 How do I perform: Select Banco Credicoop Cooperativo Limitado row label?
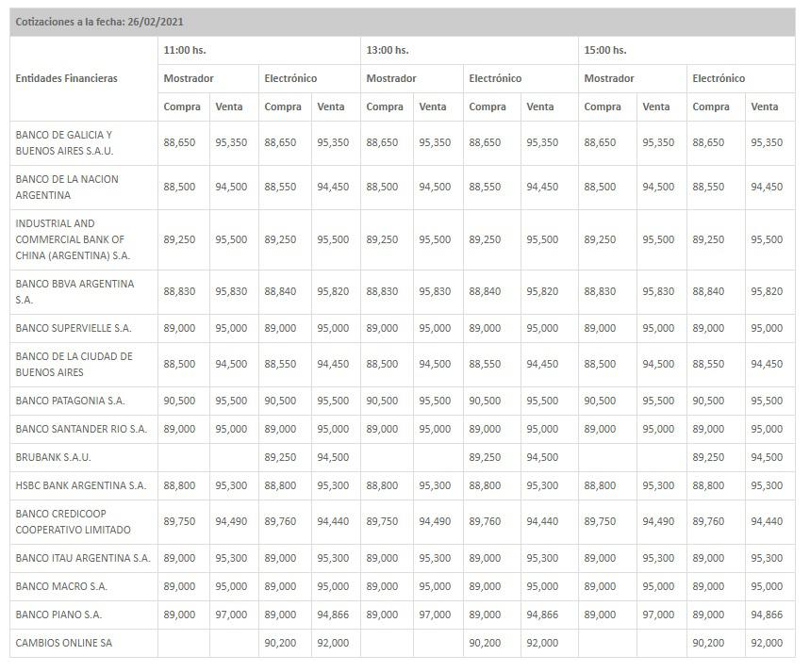[73, 521]
